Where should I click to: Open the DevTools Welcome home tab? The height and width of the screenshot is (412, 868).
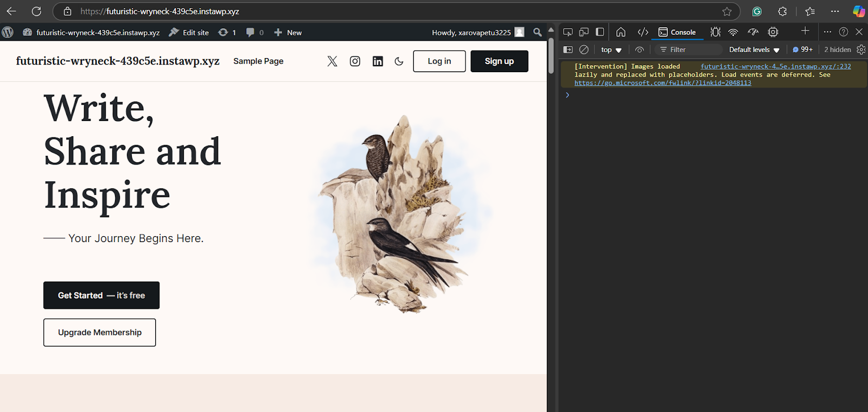click(x=621, y=32)
